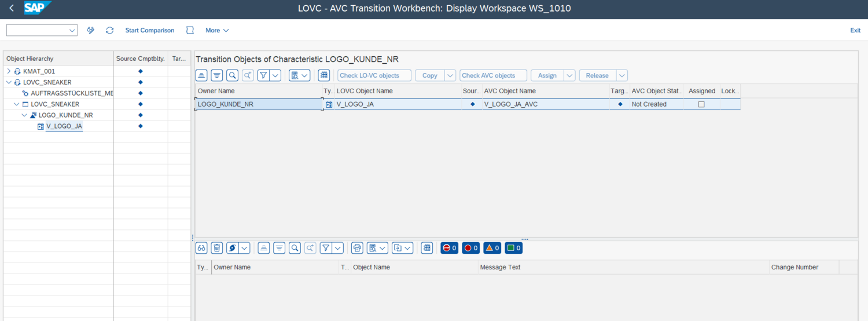Click the Print icon in message toolbar
The width and height of the screenshot is (868, 321).
[357, 248]
